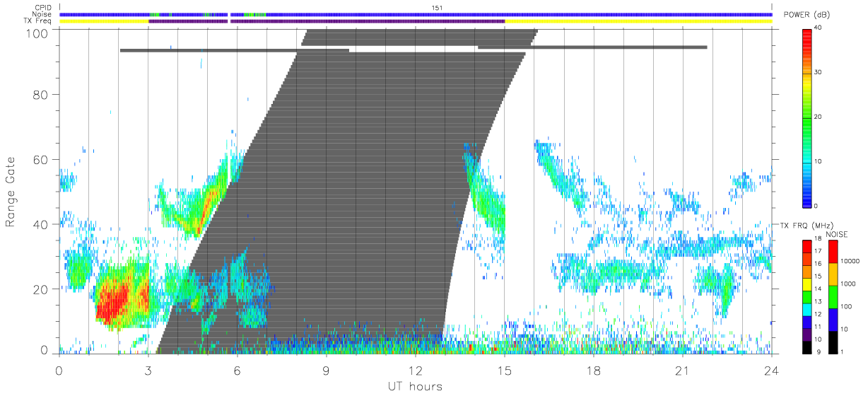Click the '21' tick on UT hours axis

tap(683, 371)
